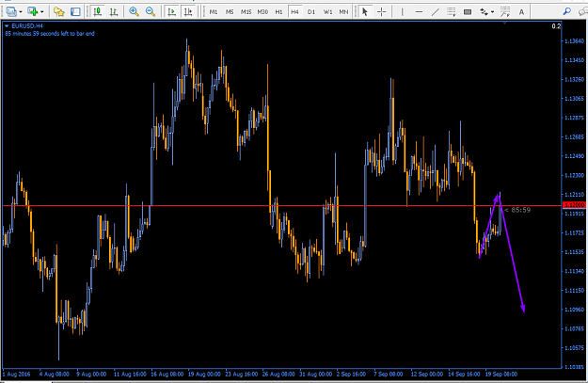This screenshot has width=588, height=383.
Task: Switch to the H1 timeframe
Action: coord(278,12)
